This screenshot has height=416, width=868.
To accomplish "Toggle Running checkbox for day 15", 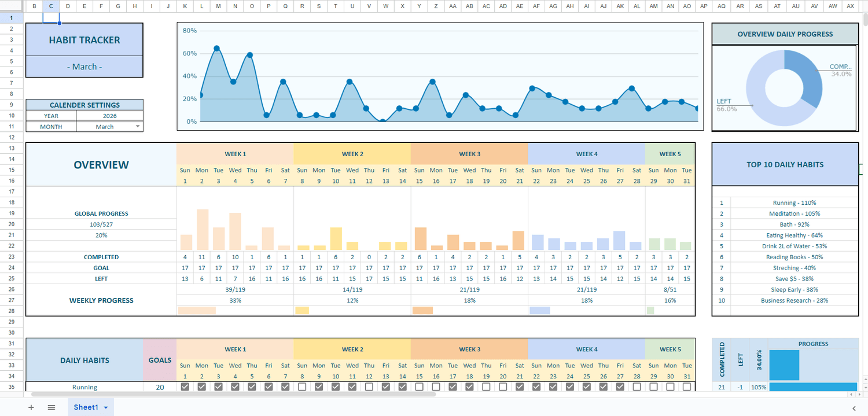I will (x=419, y=387).
